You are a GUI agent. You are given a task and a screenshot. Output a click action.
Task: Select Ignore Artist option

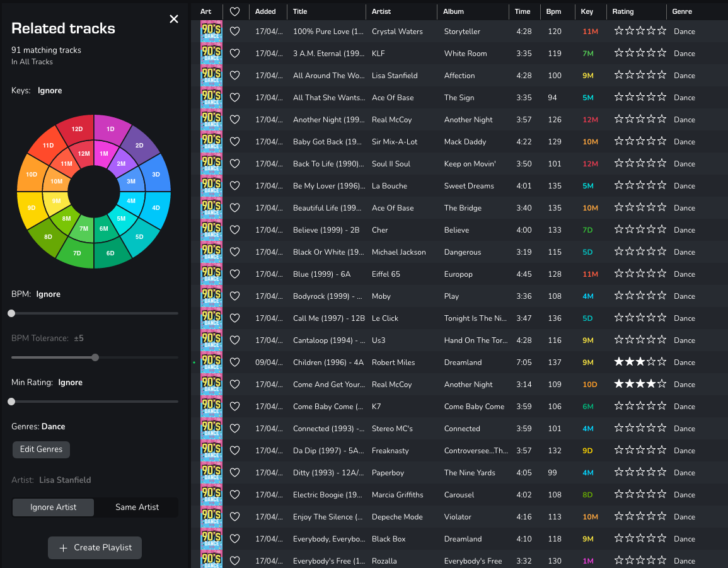click(x=54, y=507)
